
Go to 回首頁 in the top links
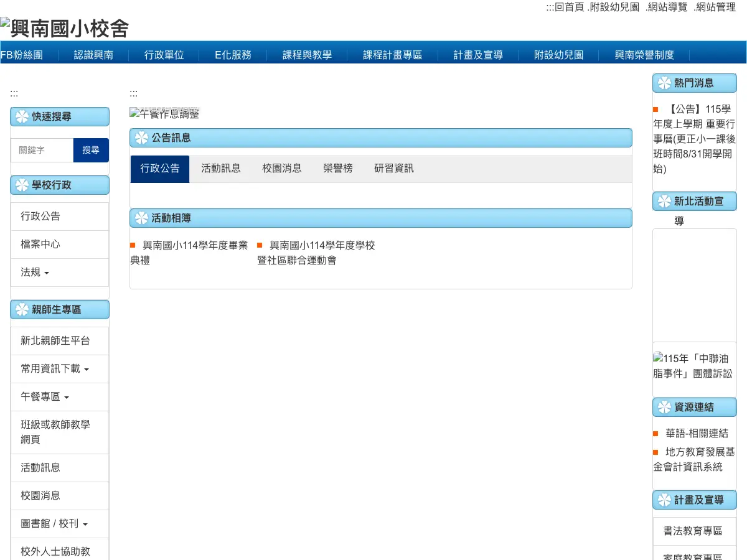pos(569,7)
